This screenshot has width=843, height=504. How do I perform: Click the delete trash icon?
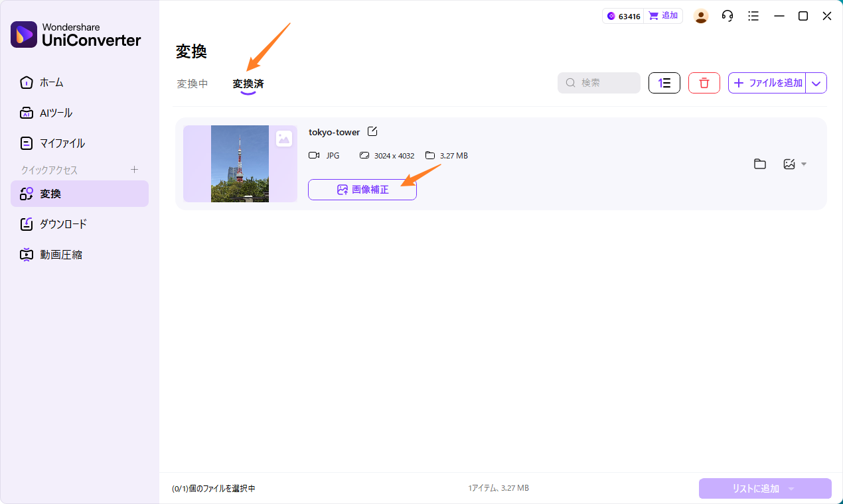[x=704, y=82]
